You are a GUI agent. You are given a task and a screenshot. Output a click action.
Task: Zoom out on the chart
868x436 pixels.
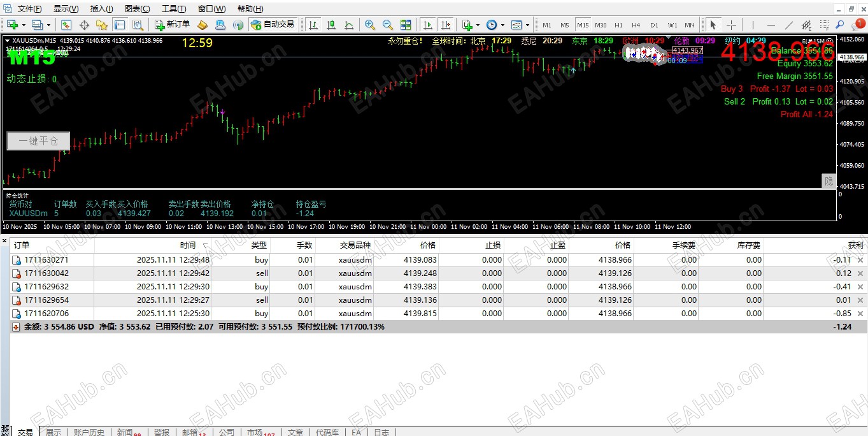point(387,25)
